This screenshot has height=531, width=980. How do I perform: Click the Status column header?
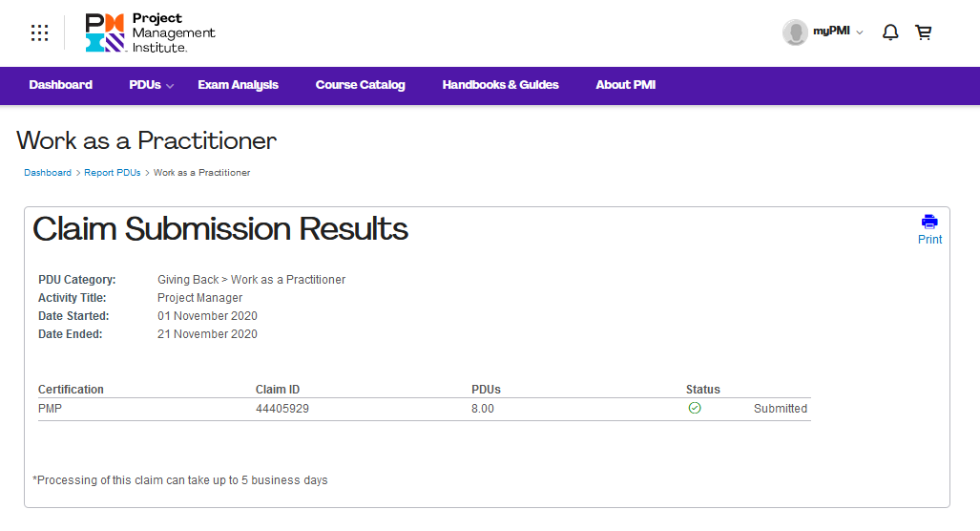(703, 389)
